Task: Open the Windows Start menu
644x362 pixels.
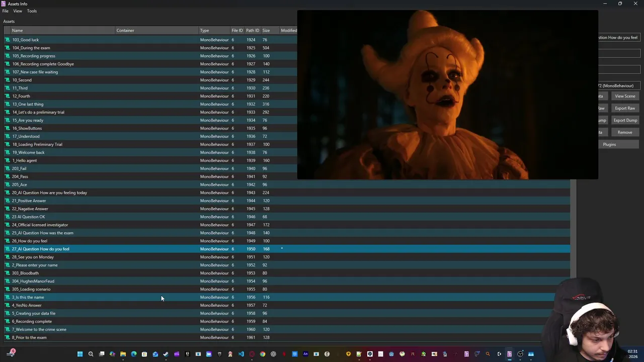Action: (80, 354)
